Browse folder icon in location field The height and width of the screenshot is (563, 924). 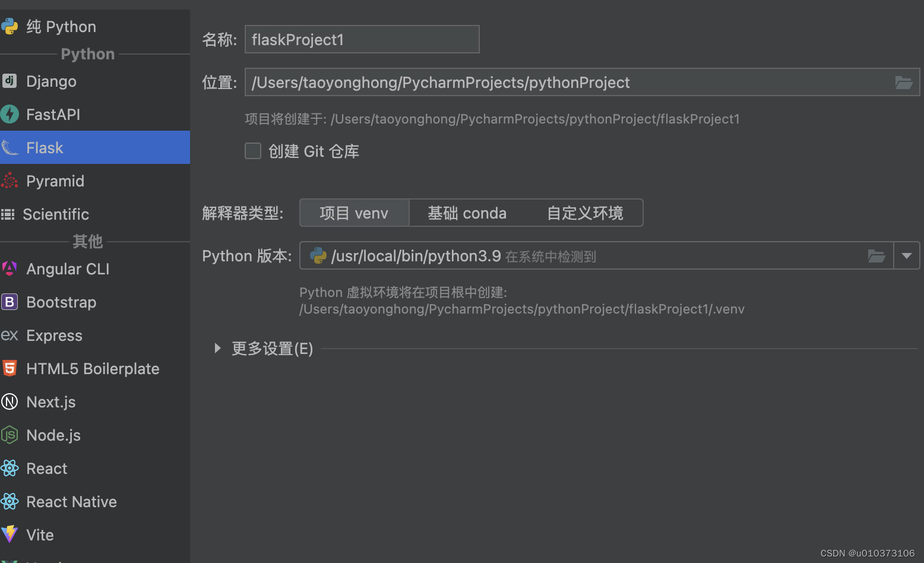point(904,83)
